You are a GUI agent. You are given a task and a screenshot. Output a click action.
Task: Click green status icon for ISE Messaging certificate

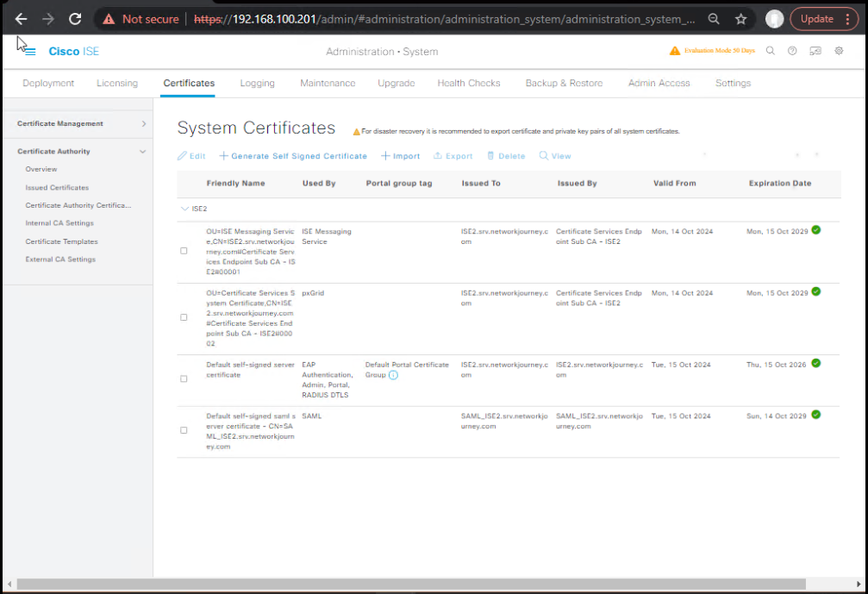(816, 230)
